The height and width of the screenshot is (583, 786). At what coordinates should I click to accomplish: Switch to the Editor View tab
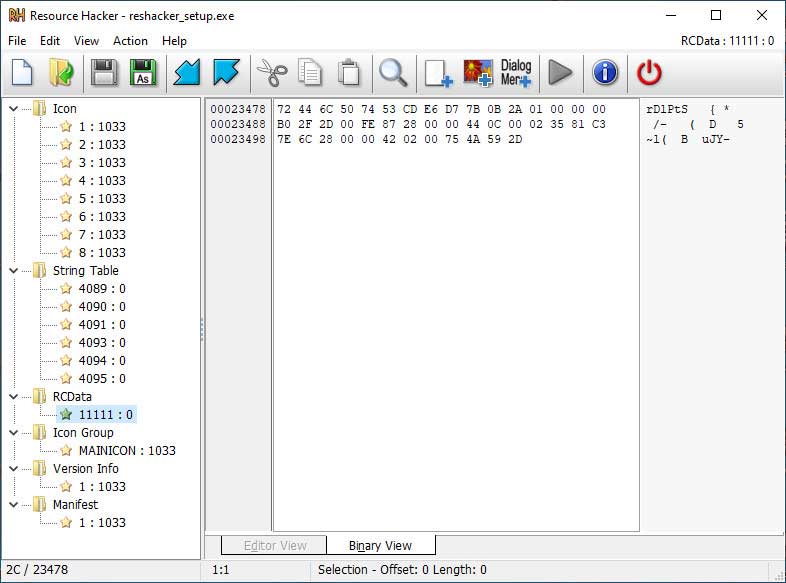[x=275, y=545]
